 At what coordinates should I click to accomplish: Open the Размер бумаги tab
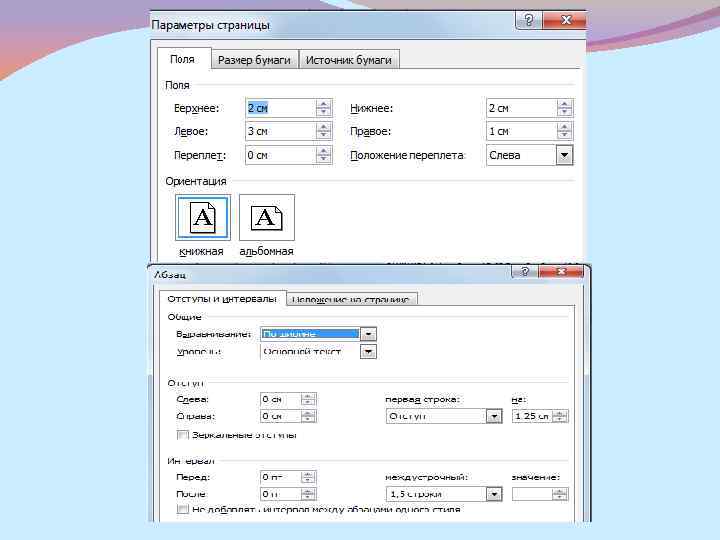tap(254, 60)
